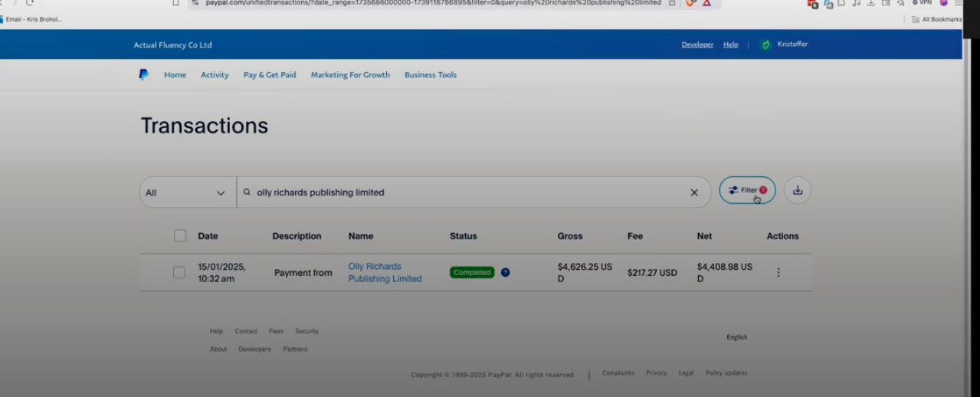Click the $217.27 USD fee value

[652, 273]
